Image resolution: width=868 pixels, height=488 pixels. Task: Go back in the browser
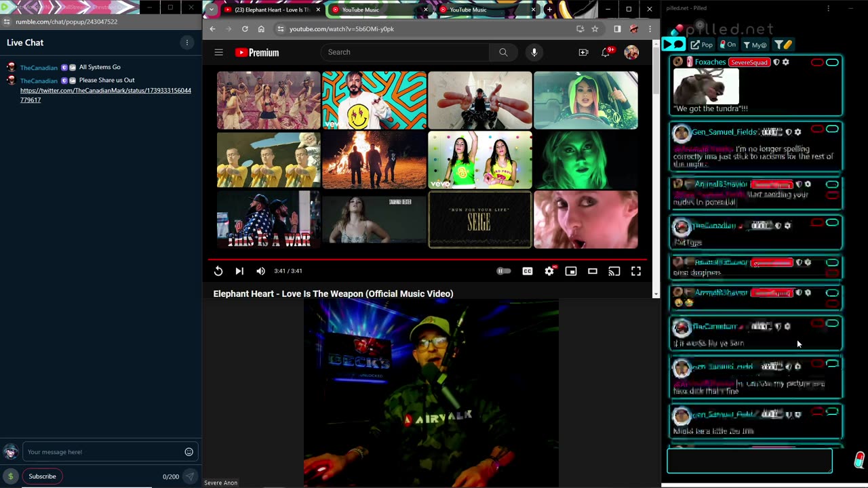pos(212,29)
